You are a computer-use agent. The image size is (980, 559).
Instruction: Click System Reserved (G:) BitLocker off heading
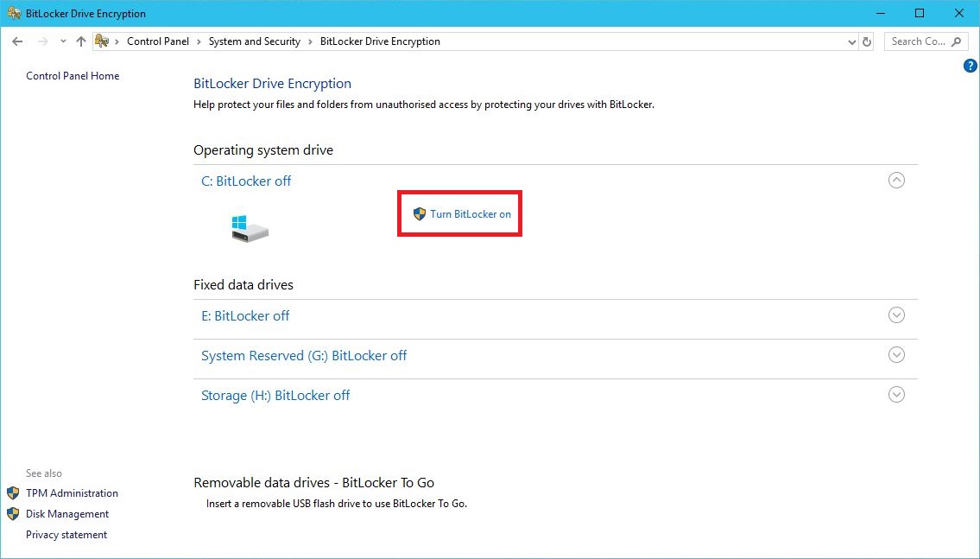[304, 356]
